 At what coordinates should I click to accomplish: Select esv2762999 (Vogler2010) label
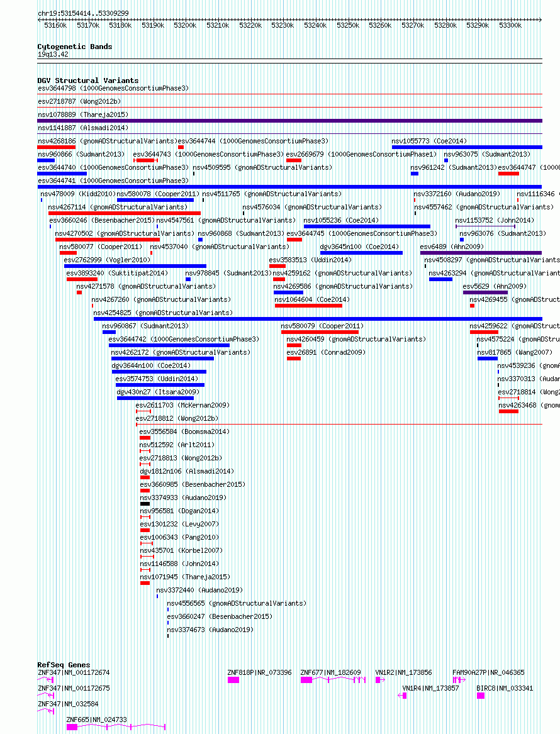(107, 260)
